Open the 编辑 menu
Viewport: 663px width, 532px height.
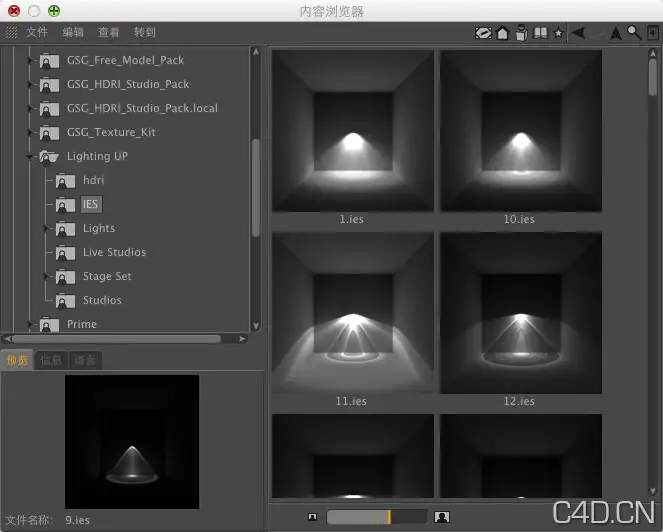(73, 32)
